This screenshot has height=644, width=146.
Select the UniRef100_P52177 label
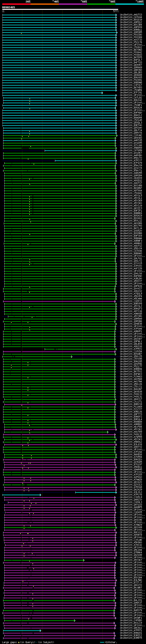coord(131,366)
